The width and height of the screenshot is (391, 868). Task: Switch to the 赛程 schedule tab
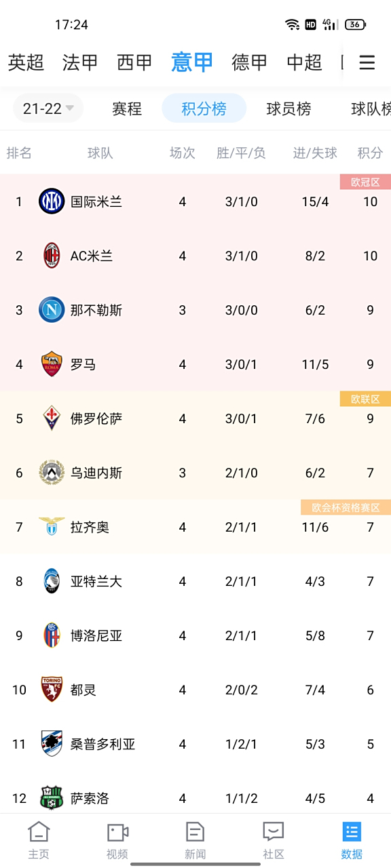pos(126,108)
